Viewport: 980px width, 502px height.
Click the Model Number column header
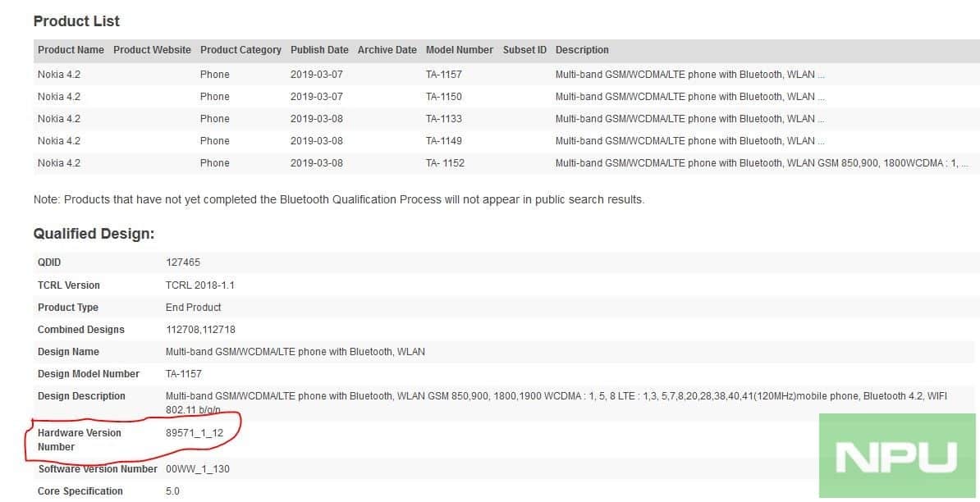[459, 50]
